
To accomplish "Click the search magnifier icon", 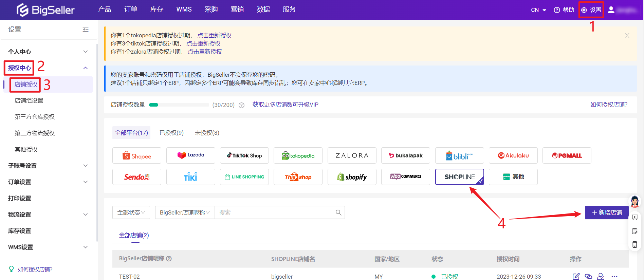I will pos(338,212).
